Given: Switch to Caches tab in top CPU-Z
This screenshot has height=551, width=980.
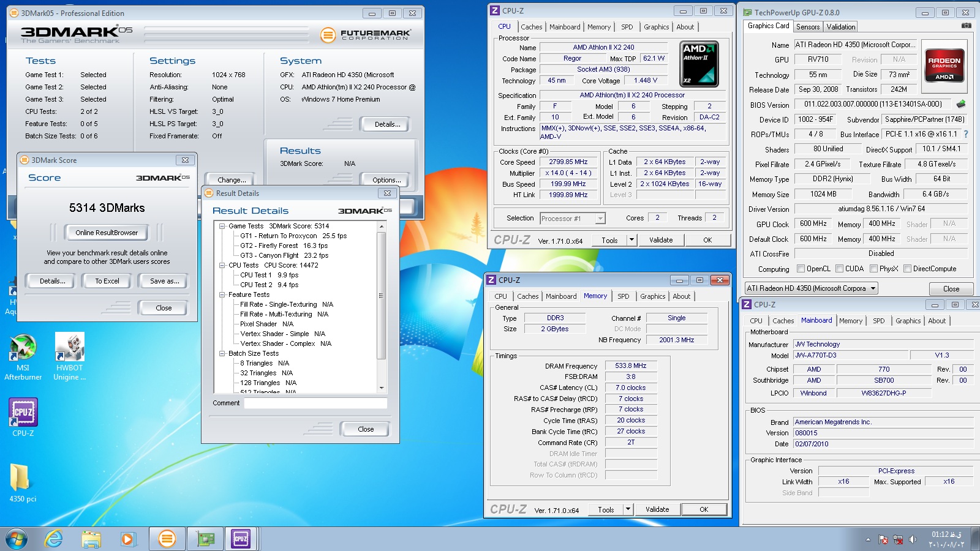Looking at the screenshot, I should (531, 27).
